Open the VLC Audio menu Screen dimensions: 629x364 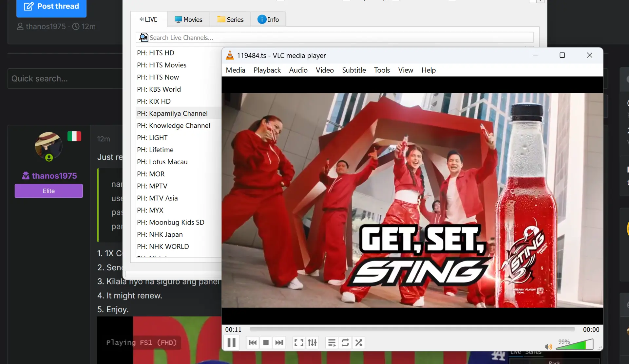click(298, 70)
